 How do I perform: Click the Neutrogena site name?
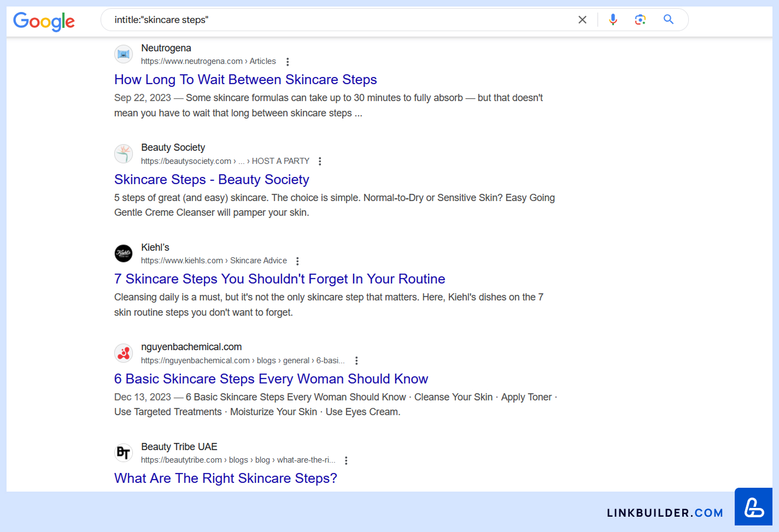pos(166,48)
